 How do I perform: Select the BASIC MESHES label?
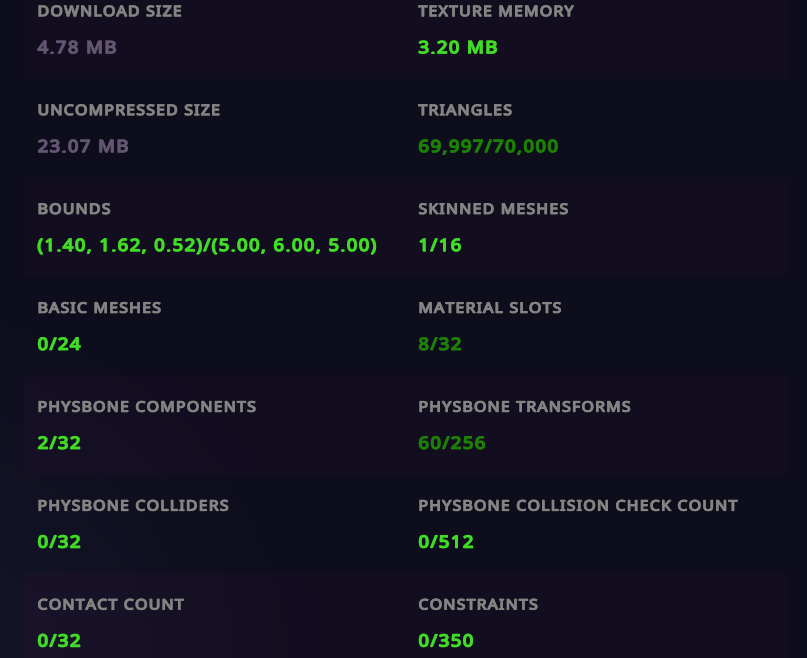[x=99, y=308]
